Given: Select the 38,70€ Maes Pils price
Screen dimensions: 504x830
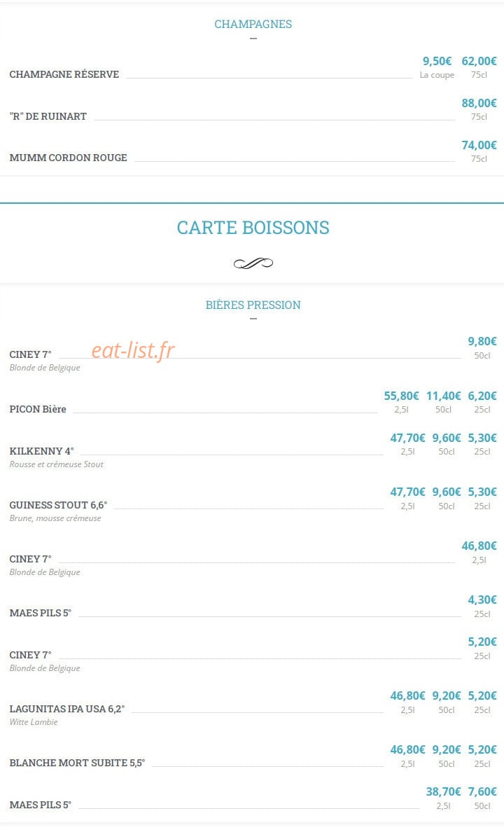Looking at the screenshot, I should (443, 792).
